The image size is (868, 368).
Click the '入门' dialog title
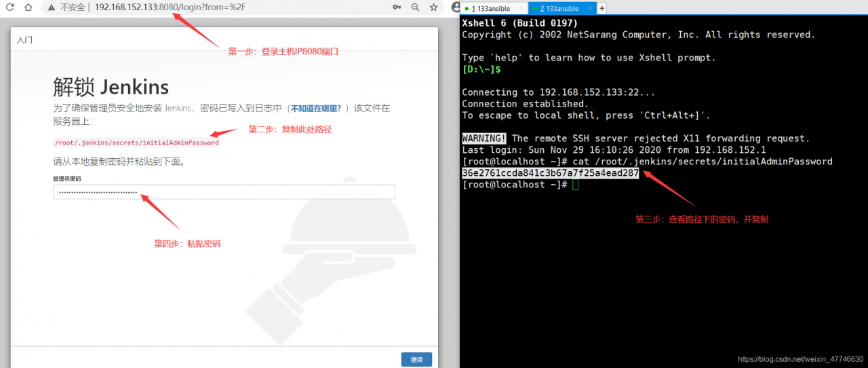24,40
